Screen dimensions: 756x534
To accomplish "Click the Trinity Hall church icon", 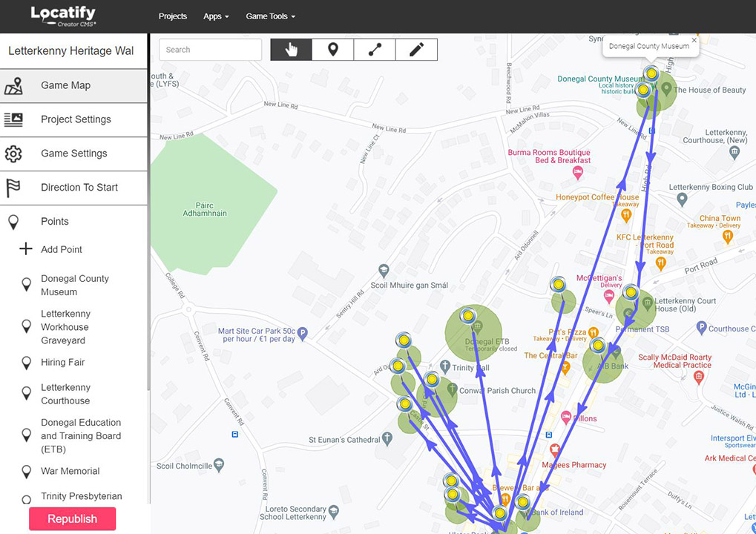I will coord(445,366).
